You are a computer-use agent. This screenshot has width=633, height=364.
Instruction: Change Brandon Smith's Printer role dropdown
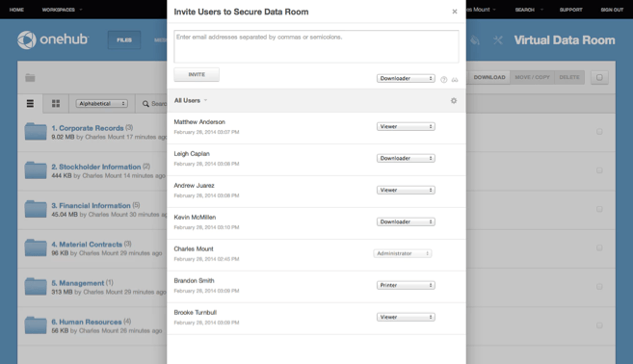[x=406, y=285]
